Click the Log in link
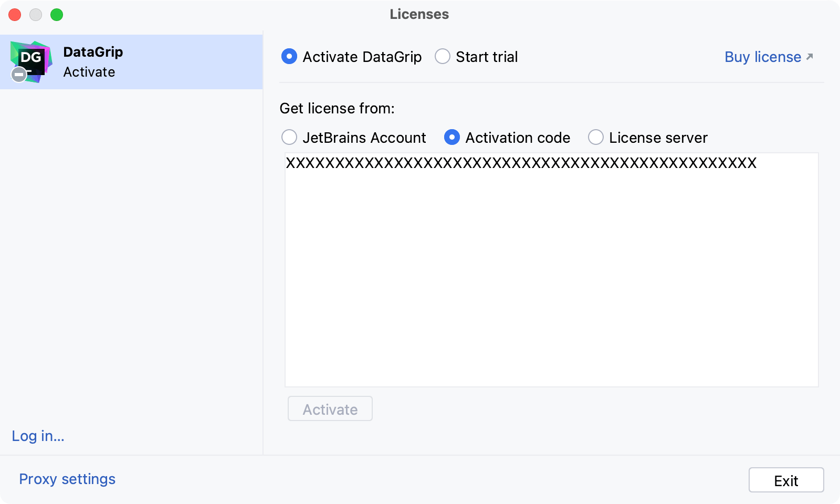840x504 pixels. point(37,436)
